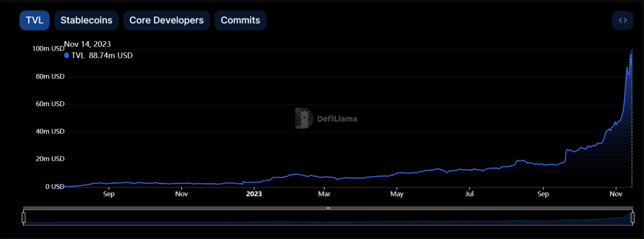Grab the right handle of range selector
This screenshot has height=239, width=644.
tap(632, 217)
